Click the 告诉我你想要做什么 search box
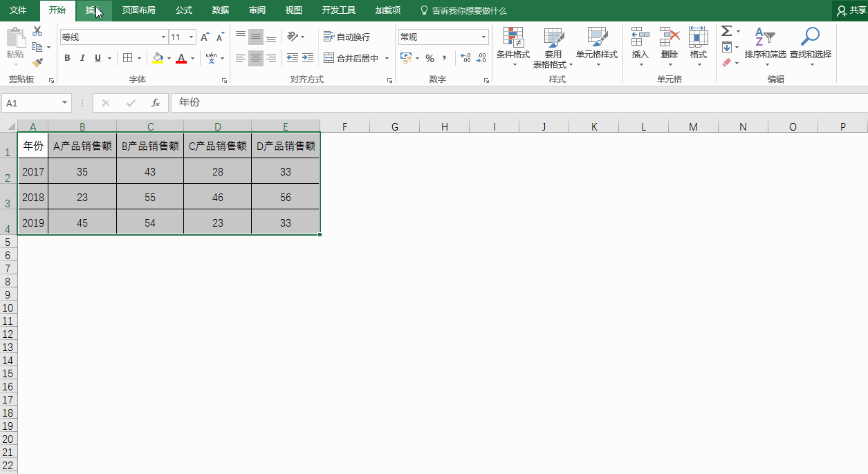Screen dimensions: 868x474 click(x=463, y=11)
